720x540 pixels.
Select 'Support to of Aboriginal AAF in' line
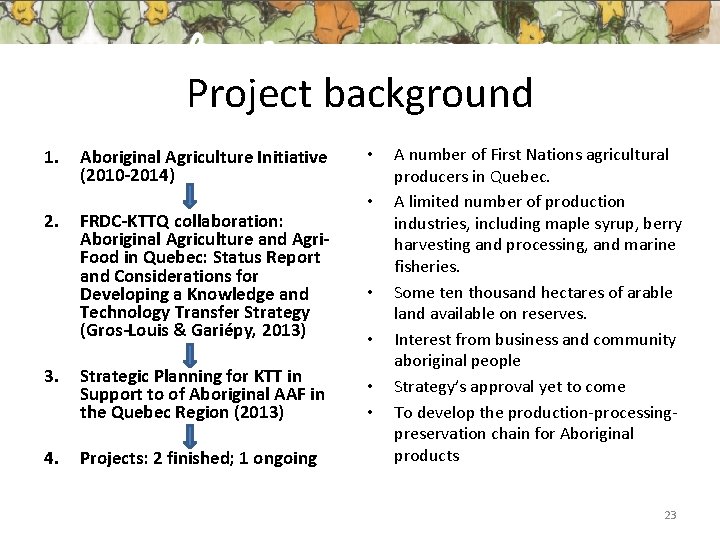[202, 394]
